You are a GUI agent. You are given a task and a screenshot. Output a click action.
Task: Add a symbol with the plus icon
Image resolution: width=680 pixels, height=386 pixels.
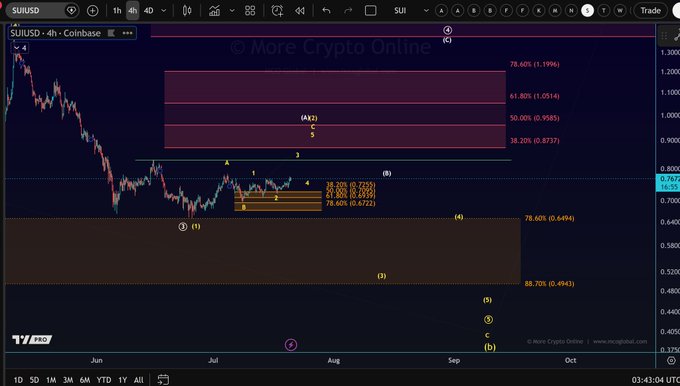coord(92,10)
